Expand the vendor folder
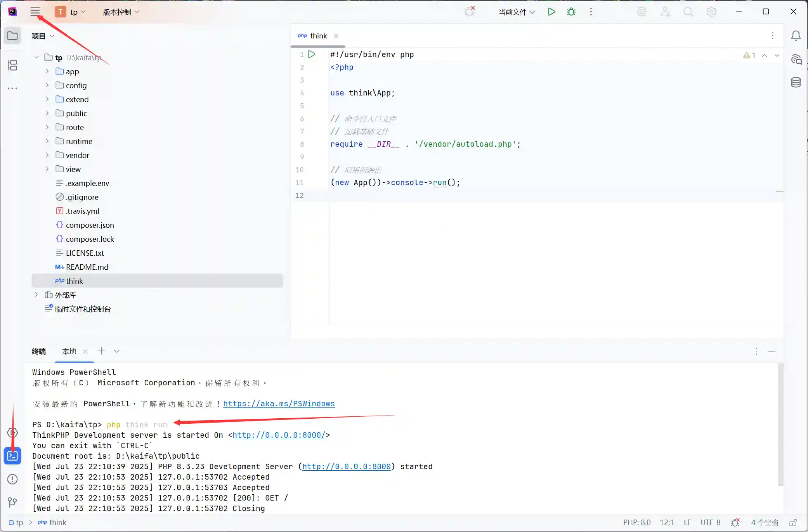Image resolution: width=808 pixels, height=532 pixels. coord(47,155)
